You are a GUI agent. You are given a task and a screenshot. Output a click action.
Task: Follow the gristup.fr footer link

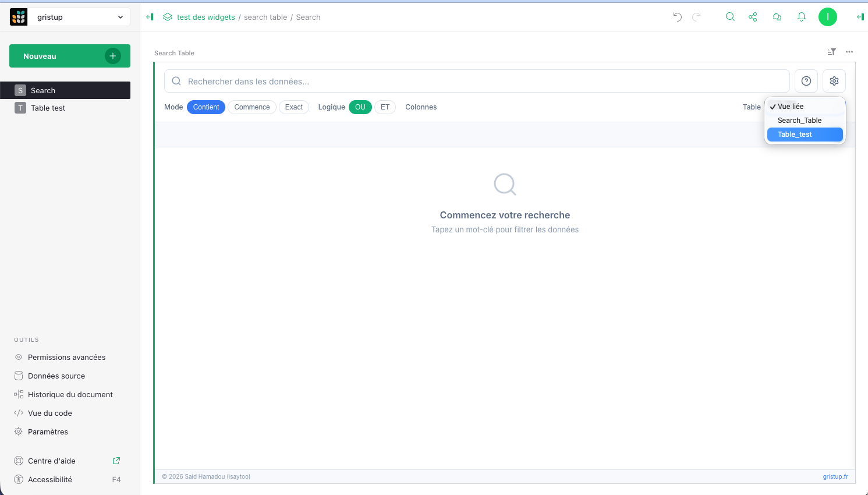pyautogui.click(x=835, y=476)
